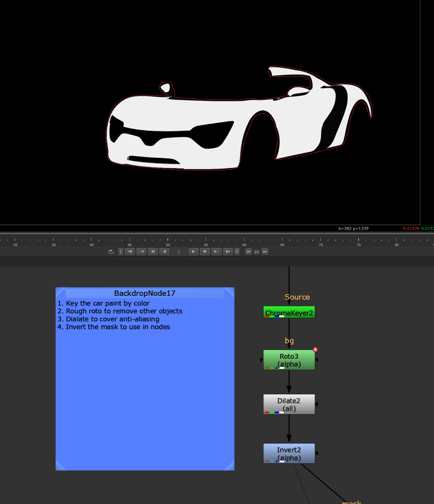Click the play backward button
Screen dimensions: 434x504
164,252
